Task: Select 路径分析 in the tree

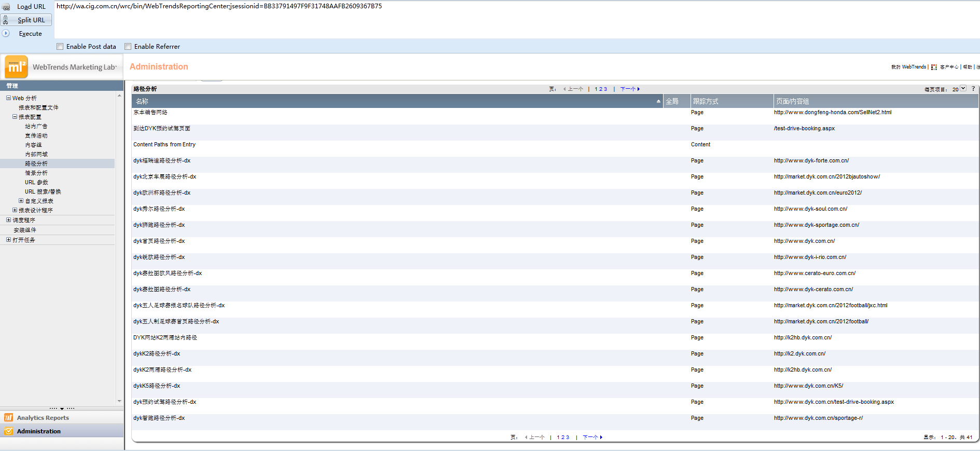Action: pos(36,163)
